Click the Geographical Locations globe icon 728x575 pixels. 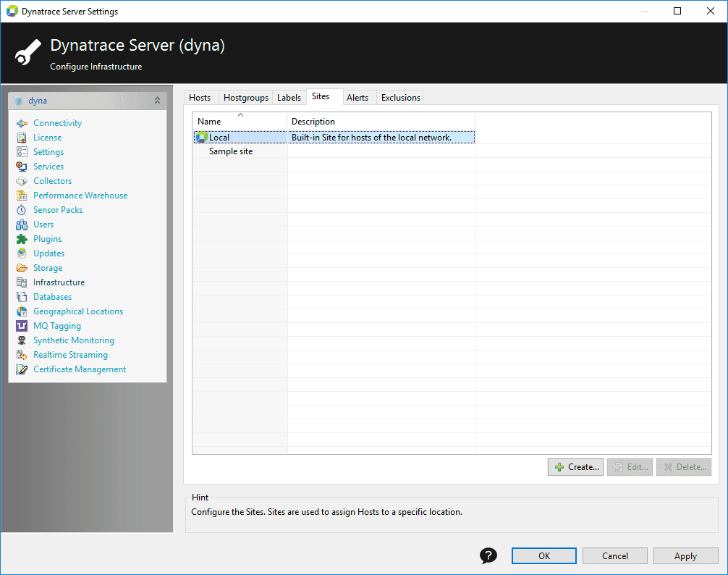point(22,311)
